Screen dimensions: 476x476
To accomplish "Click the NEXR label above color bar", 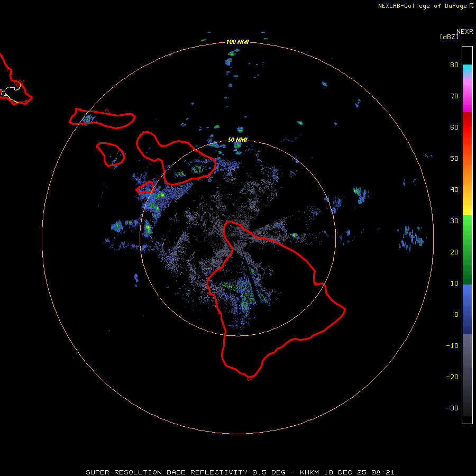I will (465, 32).
